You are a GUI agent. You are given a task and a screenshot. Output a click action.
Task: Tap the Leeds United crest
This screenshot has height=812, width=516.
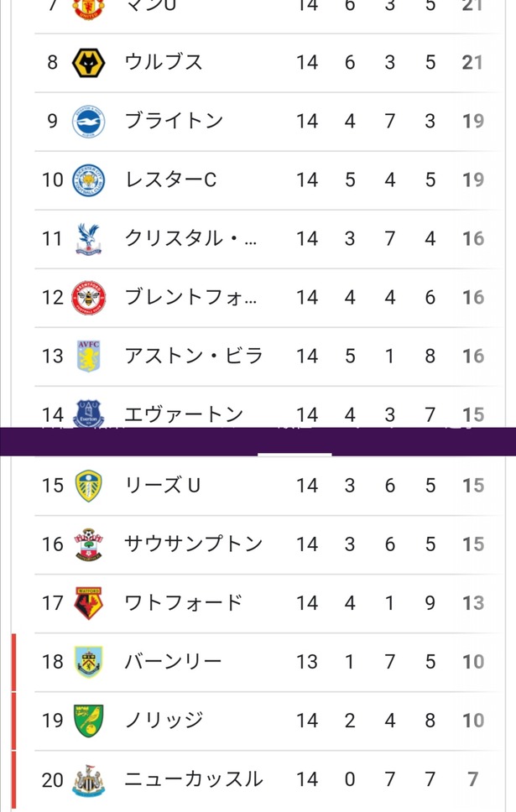[89, 486]
